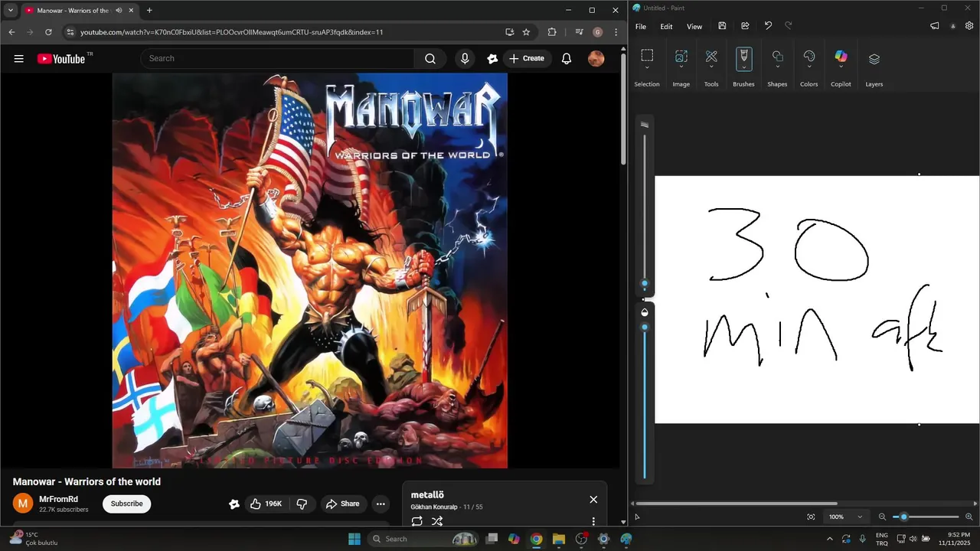Toggle playlist loop in metallö panel
Viewport: 980px width, 551px height.
(x=417, y=521)
